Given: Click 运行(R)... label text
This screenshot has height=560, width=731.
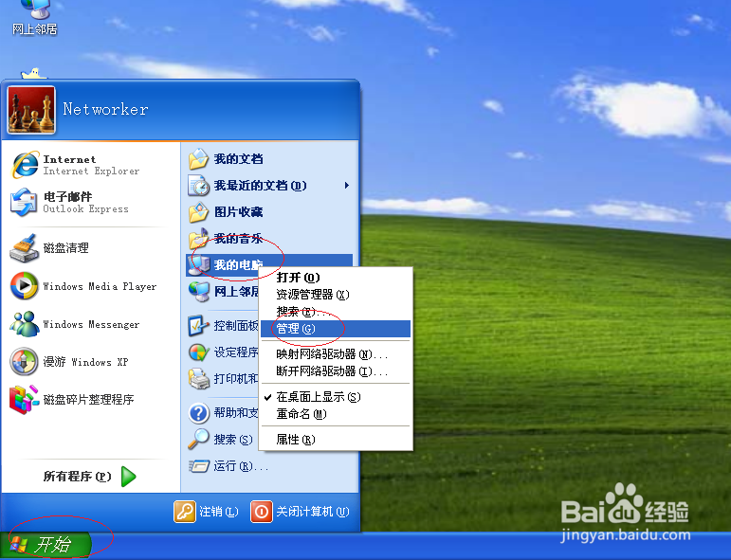Looking at the screenshot, I should coord(241,466).
